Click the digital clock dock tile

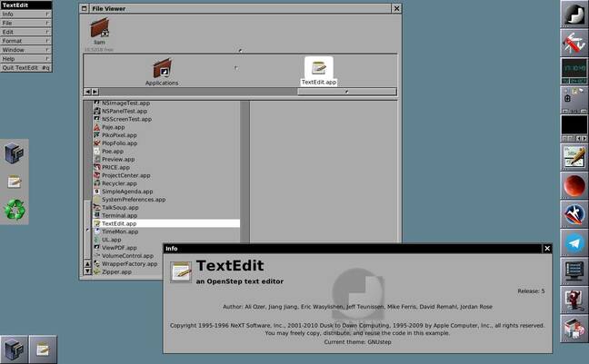click(574, 71)
